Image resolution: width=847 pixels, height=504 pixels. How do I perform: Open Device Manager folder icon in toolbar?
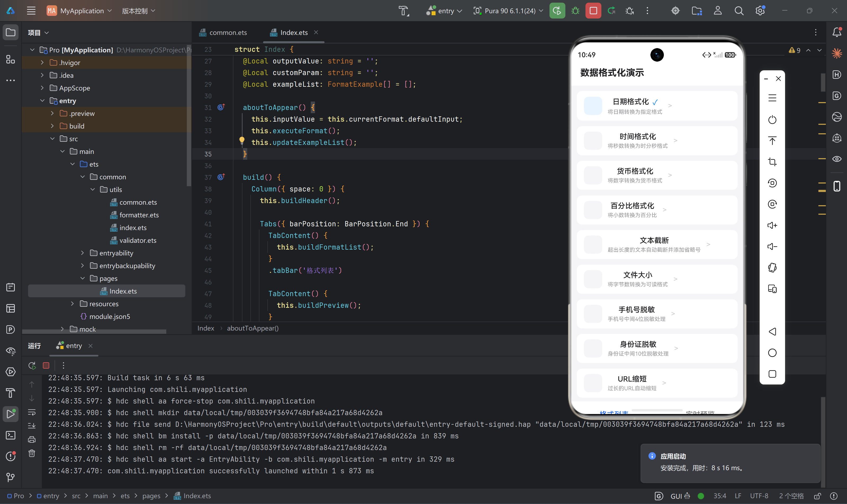[697, 11]
